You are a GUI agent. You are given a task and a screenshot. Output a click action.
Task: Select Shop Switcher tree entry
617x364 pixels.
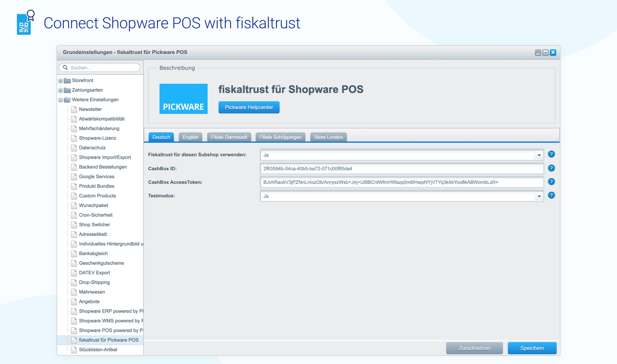pos(95,225)
